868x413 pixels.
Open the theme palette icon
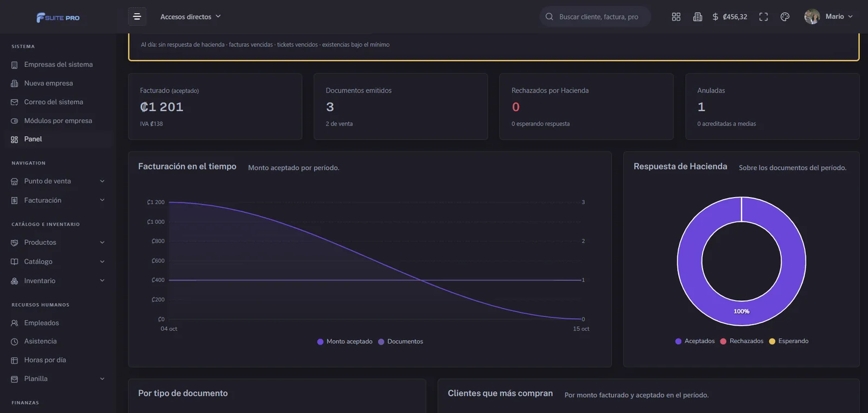pos(785,17)
